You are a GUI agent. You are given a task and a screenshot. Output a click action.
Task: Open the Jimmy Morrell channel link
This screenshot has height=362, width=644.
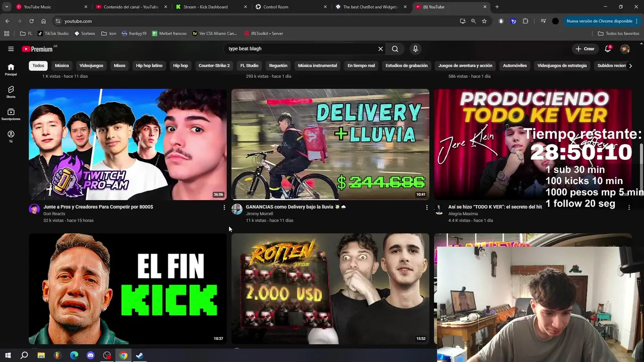coord(259,214)
